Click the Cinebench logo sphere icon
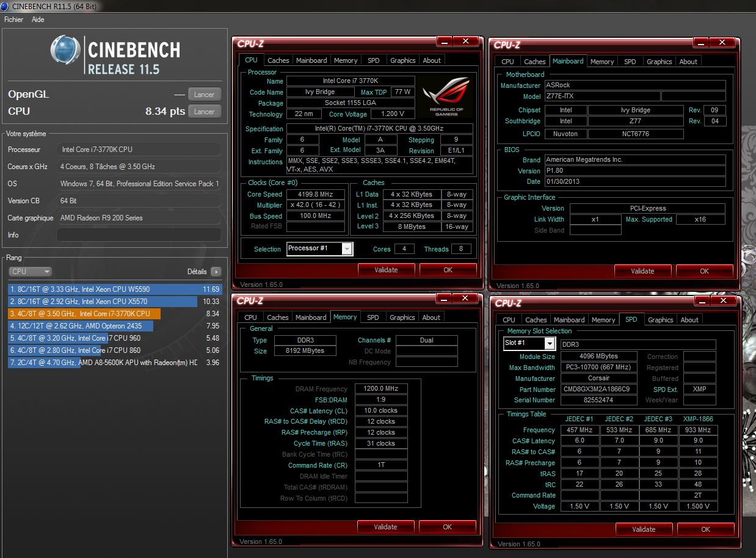Screen dimensions: 756x558 pos(66,50)
